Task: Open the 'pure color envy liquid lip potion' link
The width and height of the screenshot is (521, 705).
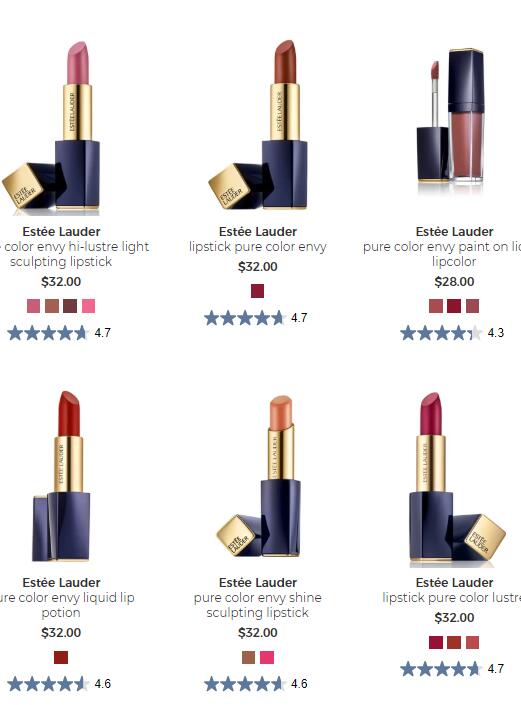Action: 61,605
